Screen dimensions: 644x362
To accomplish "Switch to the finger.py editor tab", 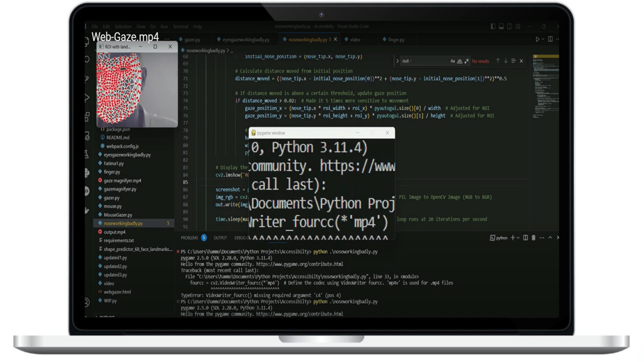I will pos(396,39).
